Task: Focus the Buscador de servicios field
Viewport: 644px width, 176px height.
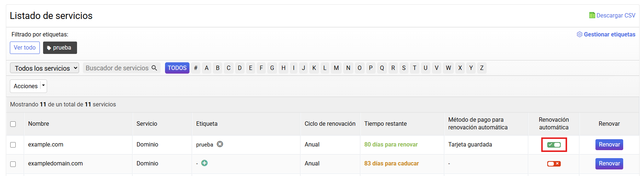Action: coord(117,68)
